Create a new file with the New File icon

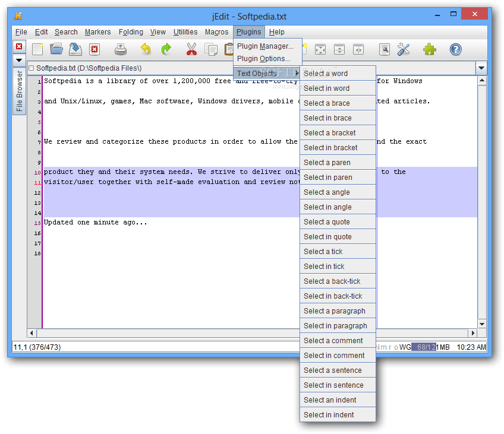click(37, 49)
